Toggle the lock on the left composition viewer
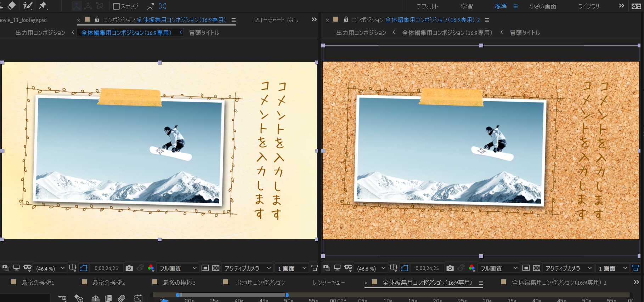Viewport: 644px width, 302px height. tap(97, 20)
